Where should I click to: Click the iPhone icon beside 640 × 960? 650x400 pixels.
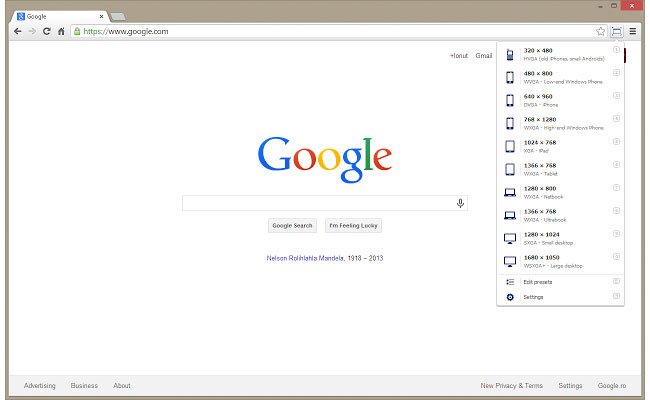click(510, 100)
